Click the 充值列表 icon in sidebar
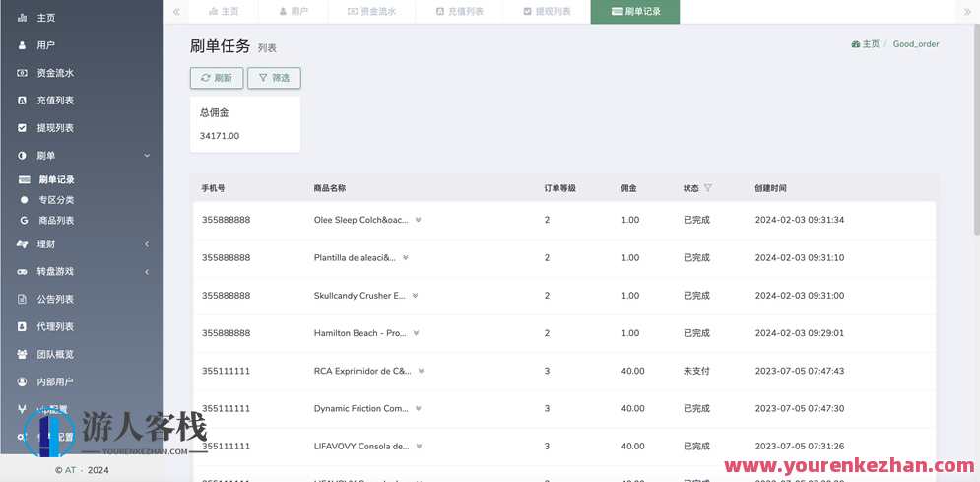Screen dimensions: 980x482 [23, 101]
